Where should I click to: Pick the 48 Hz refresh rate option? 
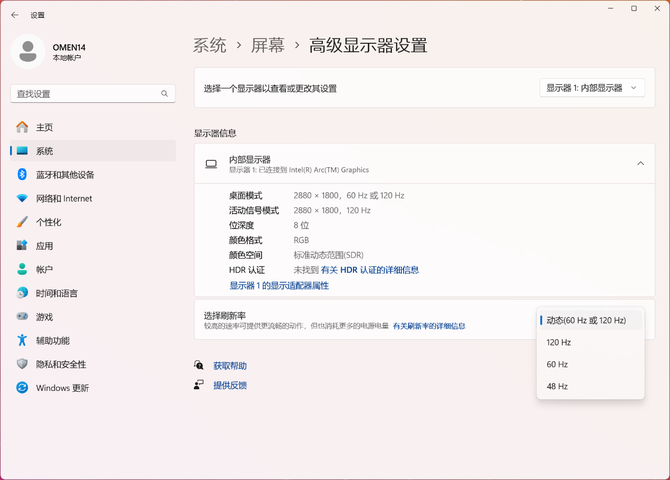590,386
